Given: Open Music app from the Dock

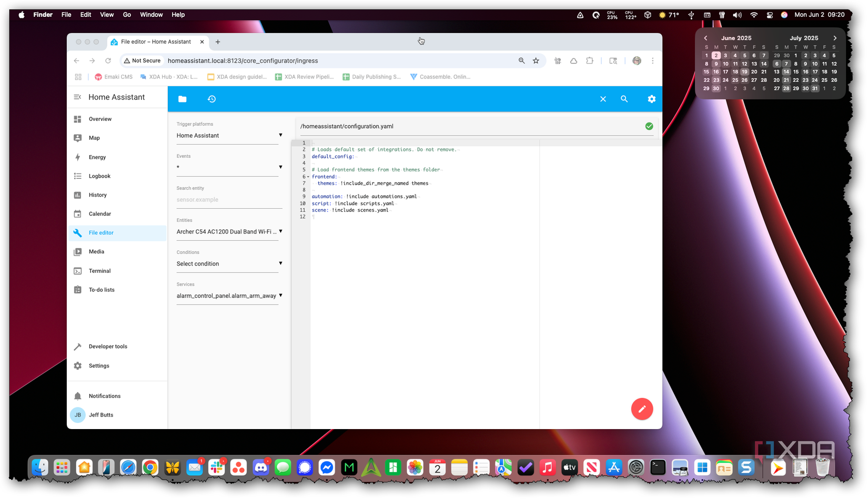Looking at the screenshot, I should pos(548,467).
